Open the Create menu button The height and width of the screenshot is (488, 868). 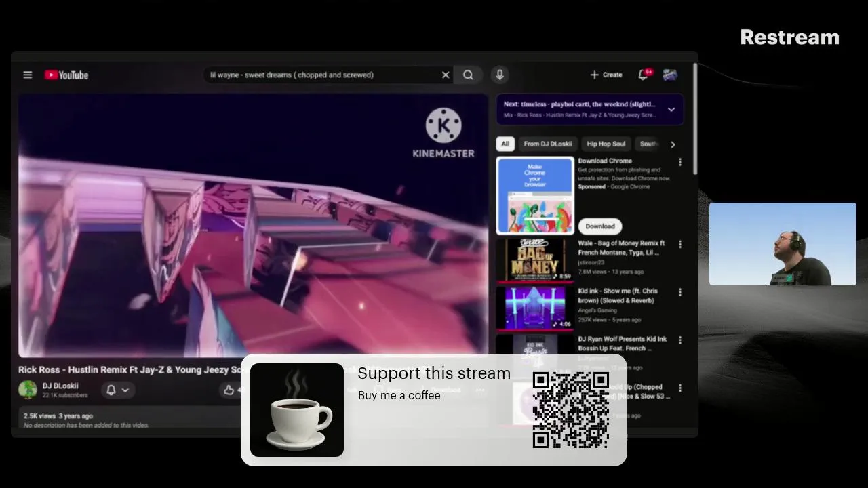[606, 75]
